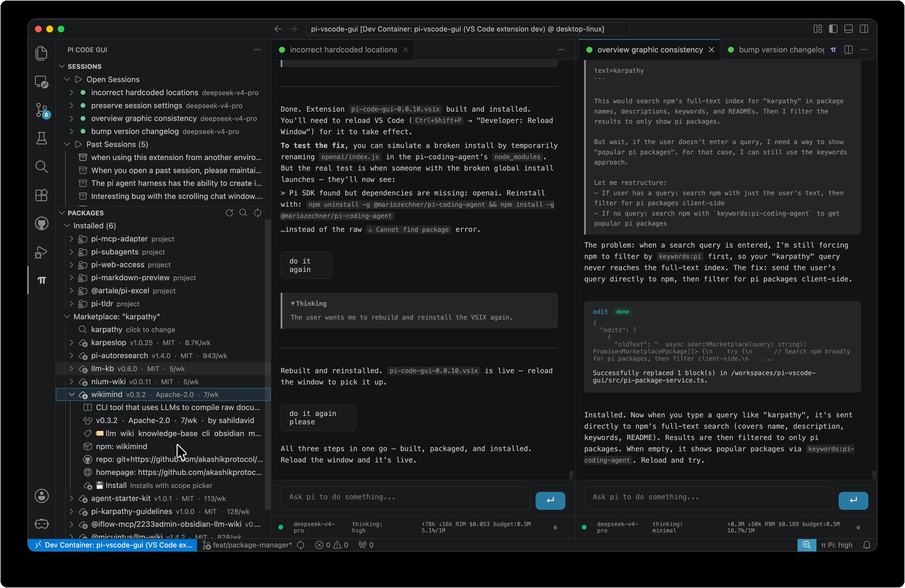This screenshot has width=905, height=588.
Task: Click the Dev Container remote indicator in status bar
Action: click(x=113, y=545)
